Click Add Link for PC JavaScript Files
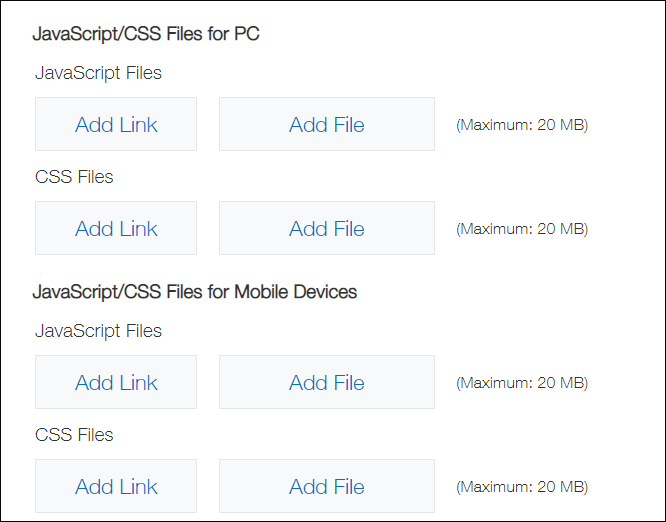The width and height of the screenshot is (666, 522). (x=116, y=124)
